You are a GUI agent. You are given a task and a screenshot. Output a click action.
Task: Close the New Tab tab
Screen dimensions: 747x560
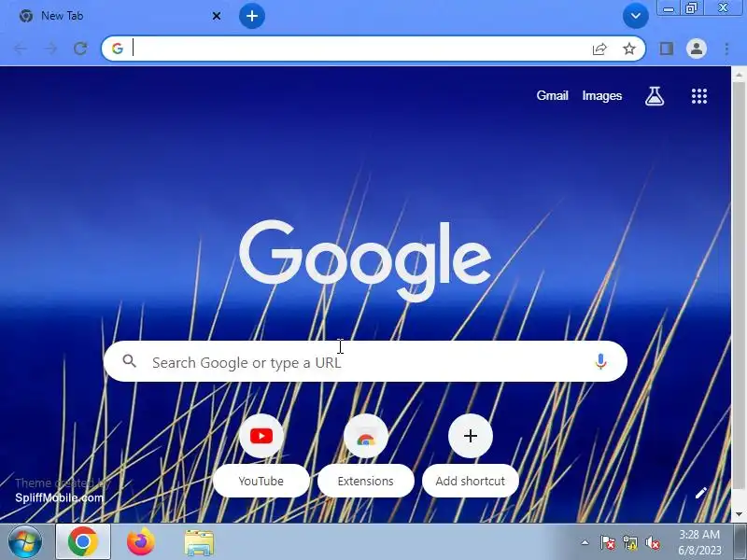click(217, 16)
